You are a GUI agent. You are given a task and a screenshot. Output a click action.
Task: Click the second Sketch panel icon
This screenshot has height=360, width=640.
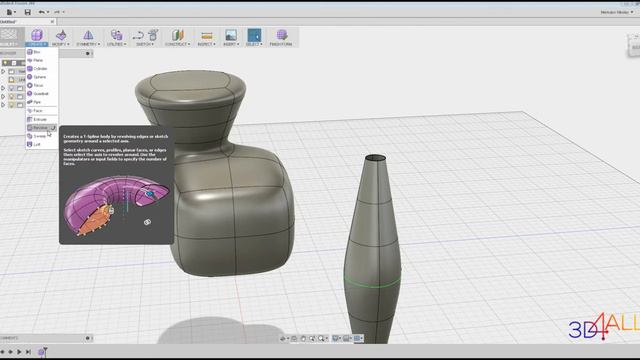pyautogui.click(x=153, y=35)
